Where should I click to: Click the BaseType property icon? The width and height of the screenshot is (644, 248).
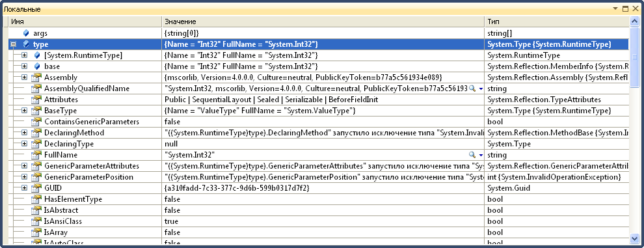pyautogui.click(x=37, y=111)
